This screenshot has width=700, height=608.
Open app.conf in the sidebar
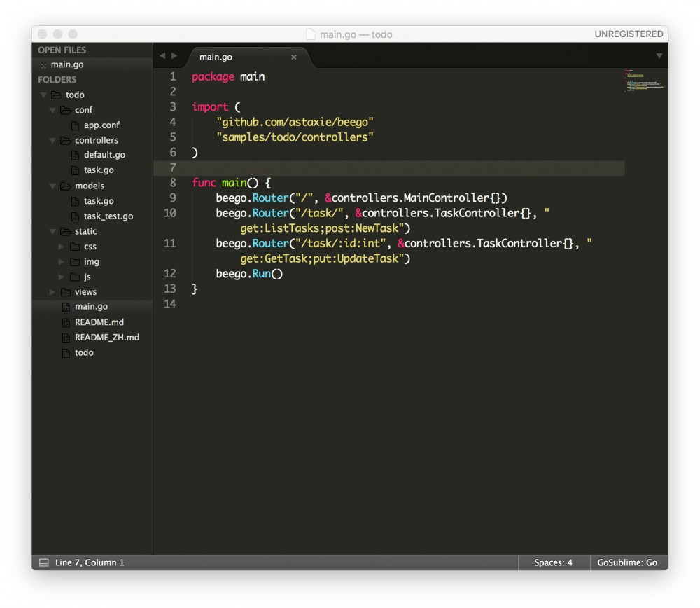(101, 125)
